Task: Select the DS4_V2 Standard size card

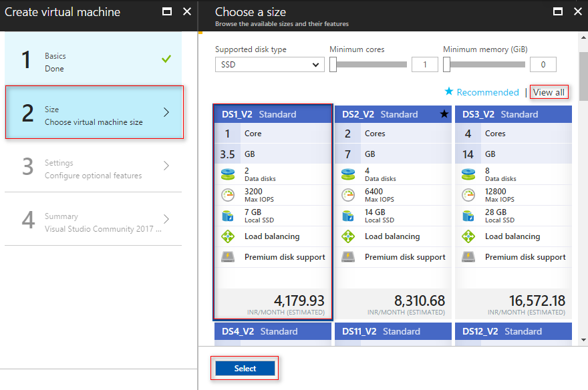Action: (273, 331)
